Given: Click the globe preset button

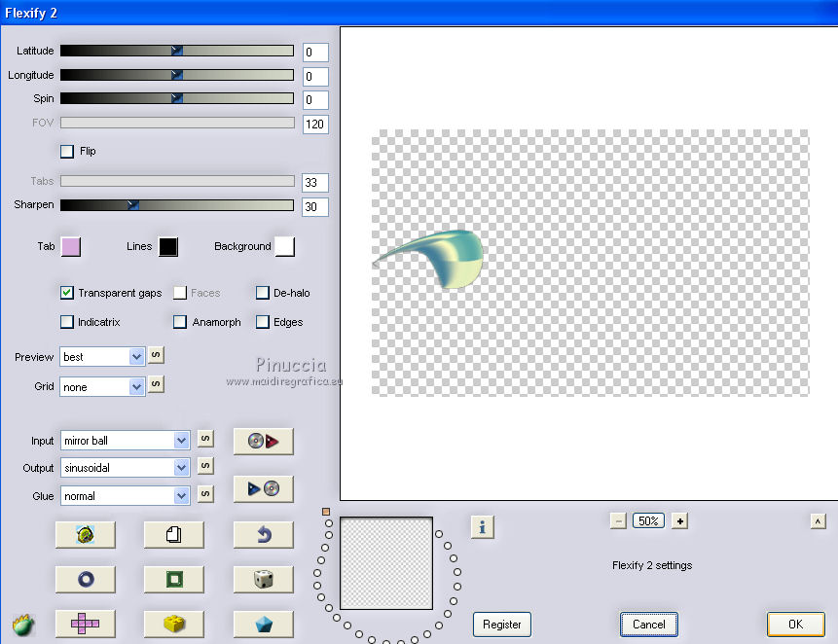Looking at the screenshot, I should click(x=85, y=534).
